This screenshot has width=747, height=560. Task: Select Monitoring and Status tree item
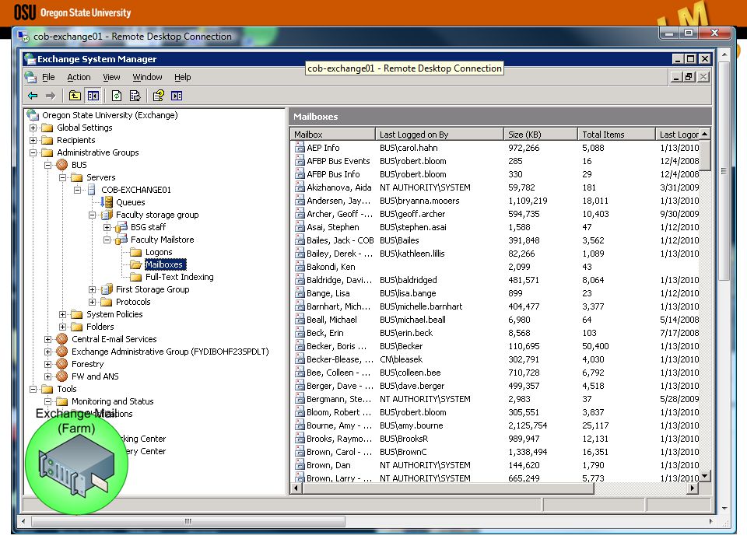(112, 401)
